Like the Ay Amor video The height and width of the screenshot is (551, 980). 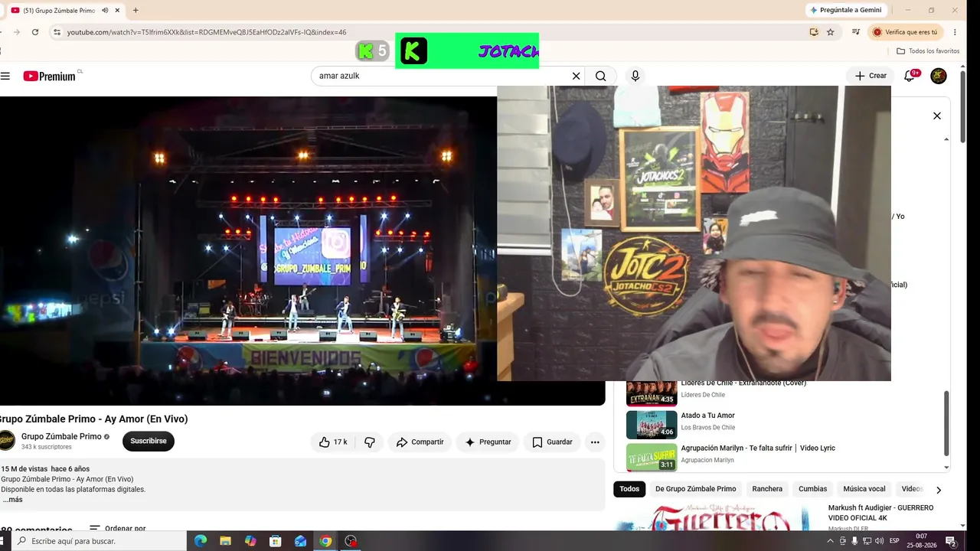tap(333, 442)
